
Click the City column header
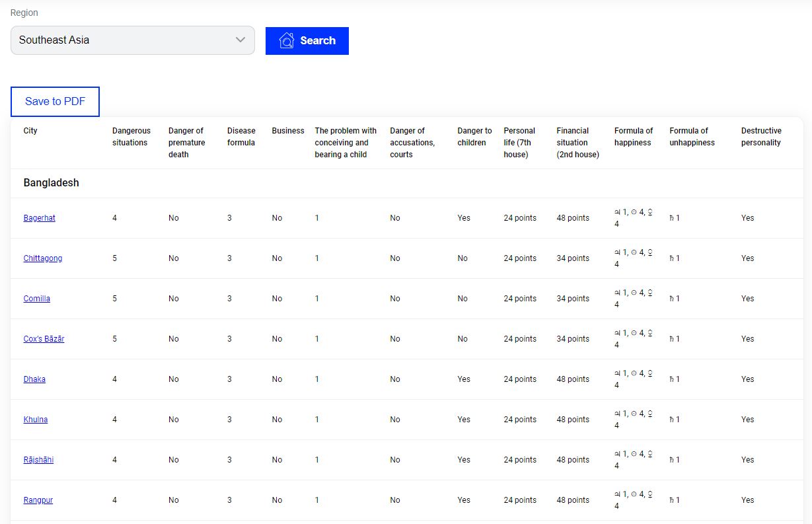click(x=30, y=131)
